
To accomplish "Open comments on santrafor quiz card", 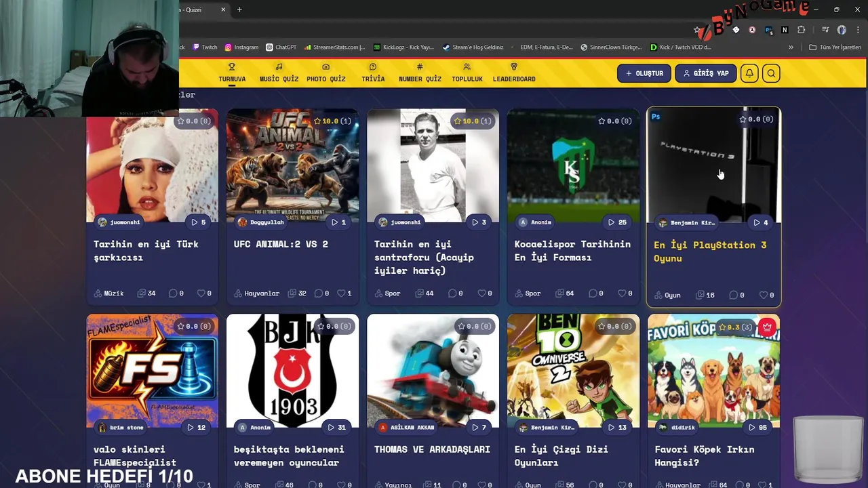I will point(456,293).
